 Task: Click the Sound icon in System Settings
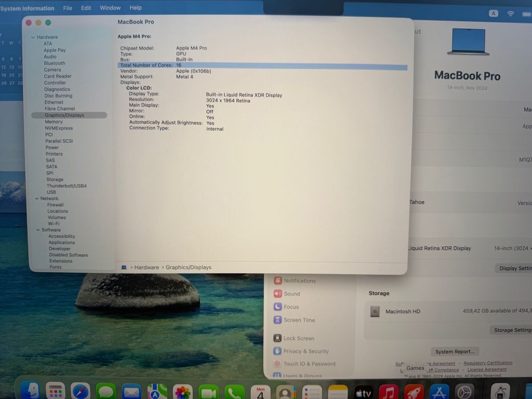tap(278, 294)
